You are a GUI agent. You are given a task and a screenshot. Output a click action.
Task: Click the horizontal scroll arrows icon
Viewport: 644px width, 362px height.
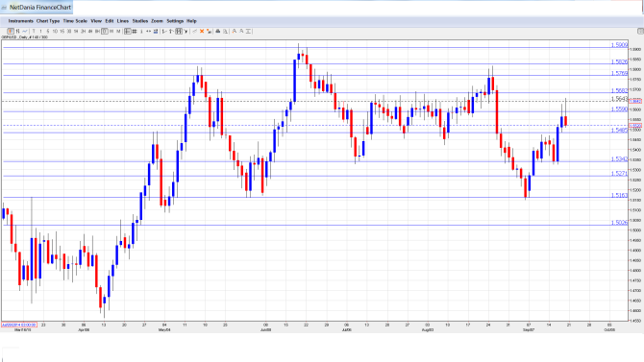point(148,31)
